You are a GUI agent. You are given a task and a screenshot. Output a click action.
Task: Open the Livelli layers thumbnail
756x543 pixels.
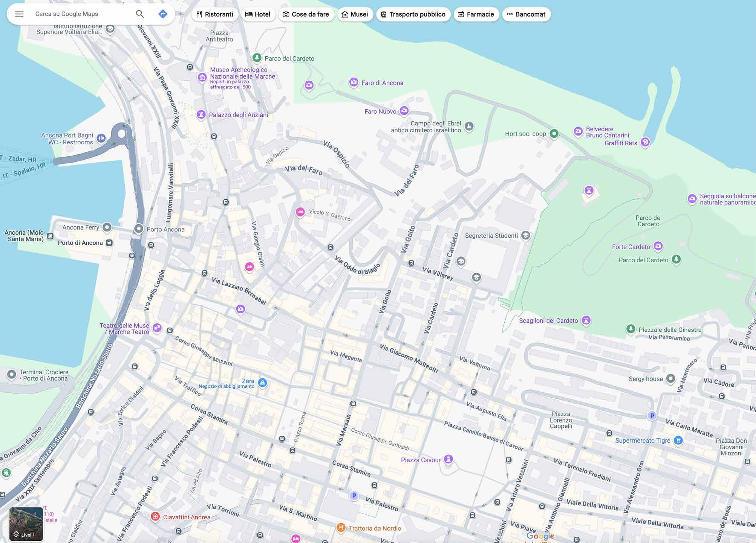tap(26, 524)
